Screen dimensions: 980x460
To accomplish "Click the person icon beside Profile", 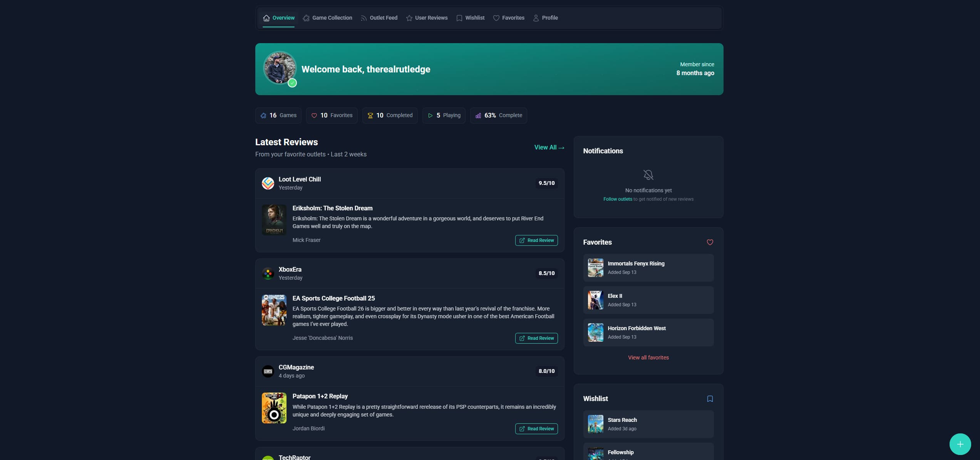I will (x=536, y=18).
